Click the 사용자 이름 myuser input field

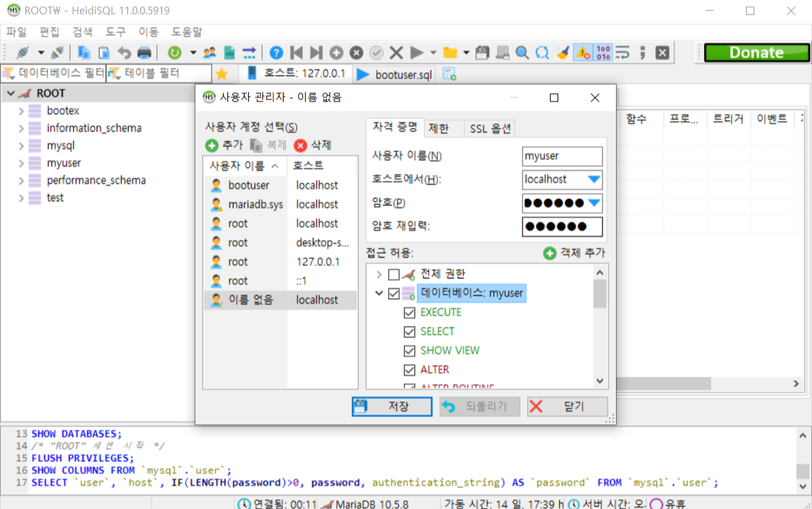(562, 156)
